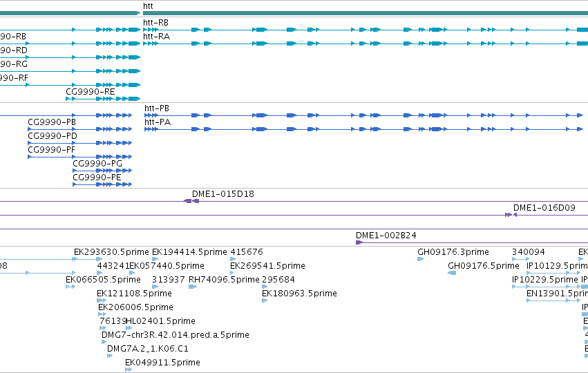
Task: Click the 313937 feature label
Action: 169,280
